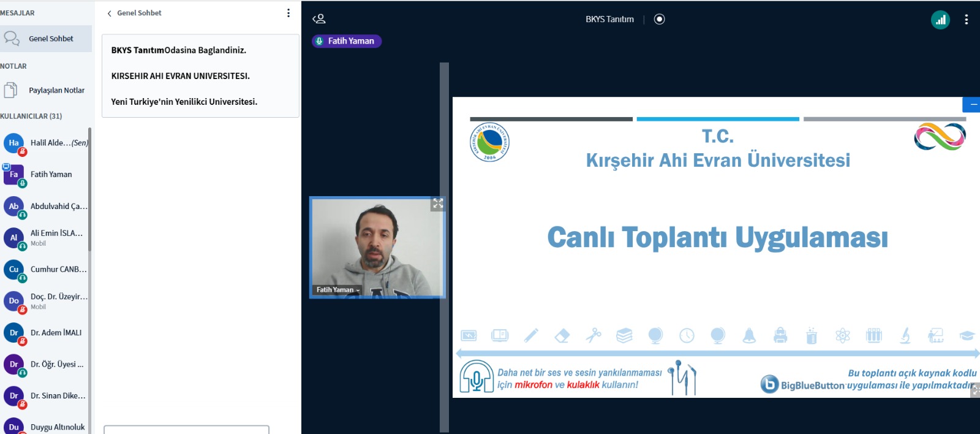Screen dimensions: 980x434
Task: Click the chat message input field
Action: (186, 430)
